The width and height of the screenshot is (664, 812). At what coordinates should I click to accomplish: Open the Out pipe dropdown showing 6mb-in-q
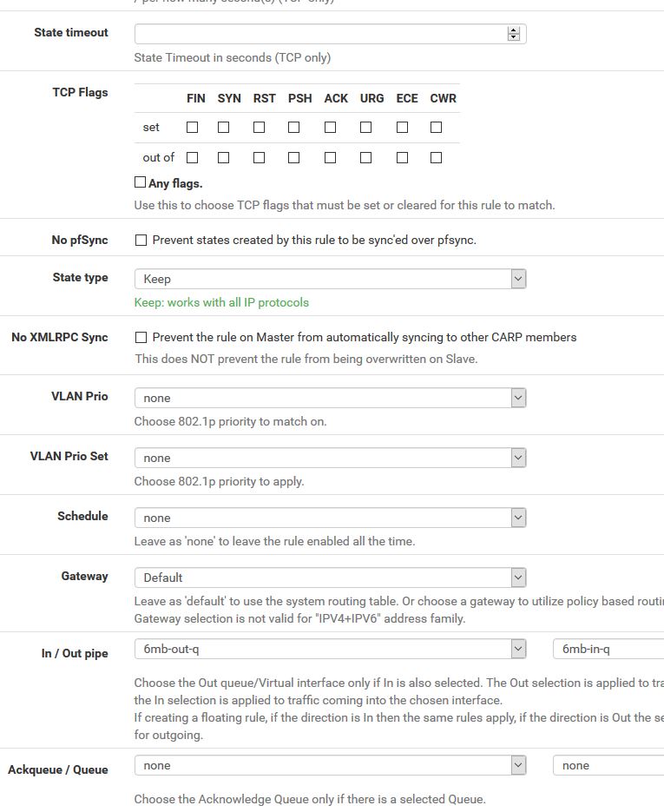[x=608, y=650]
